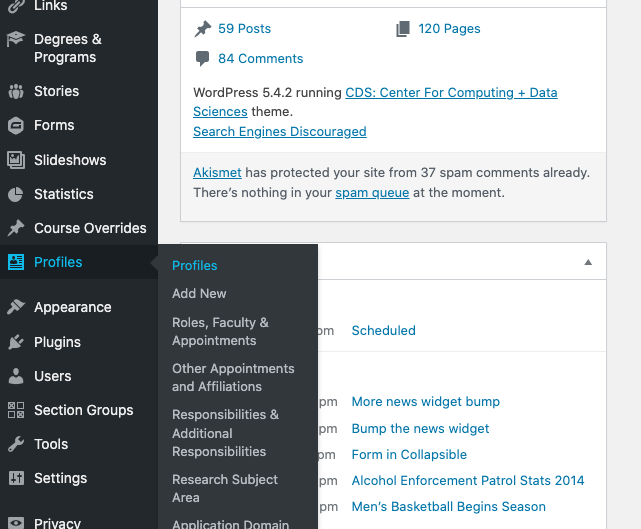The width and height of the screenshot is (641, 529).
Task: Open the Section Groups menu item
Action: click(84, 410)
